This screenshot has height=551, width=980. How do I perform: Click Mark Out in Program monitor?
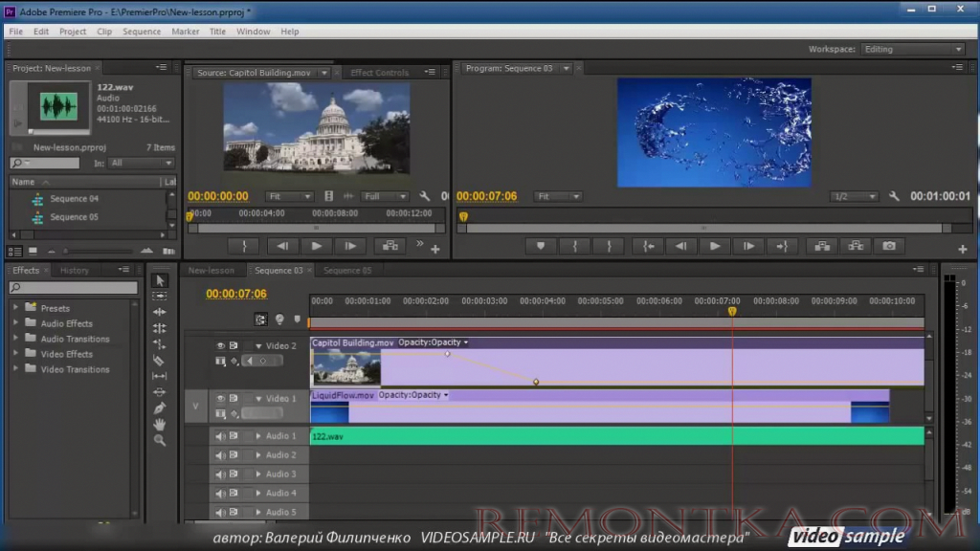[609, 246]
